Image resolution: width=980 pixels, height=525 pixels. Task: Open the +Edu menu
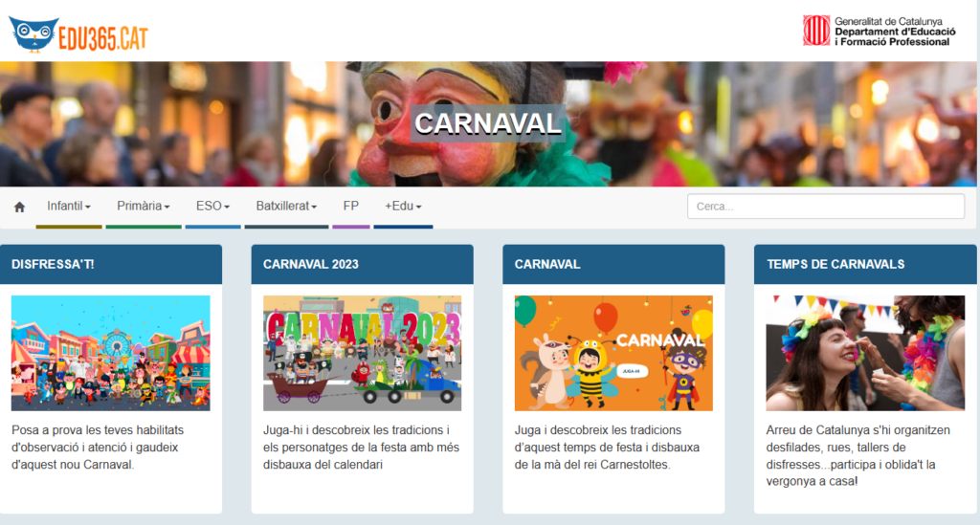[403, 207]
